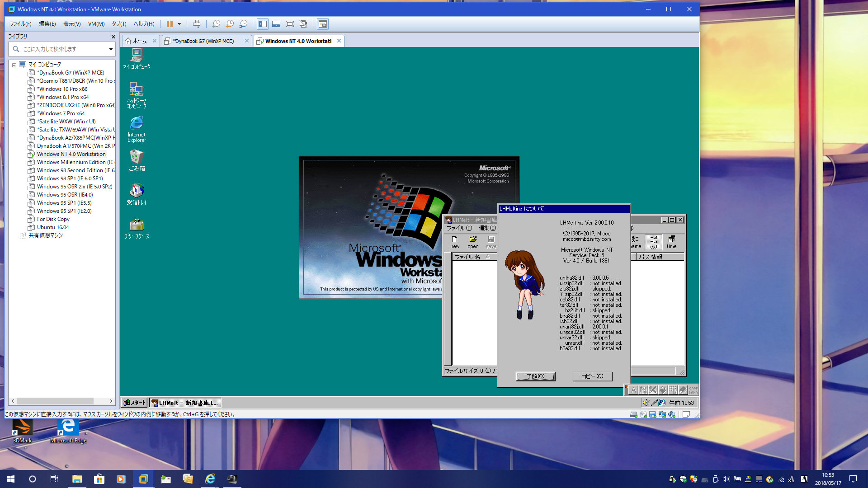Toggle the library sidebar view icon

[263, 24]
